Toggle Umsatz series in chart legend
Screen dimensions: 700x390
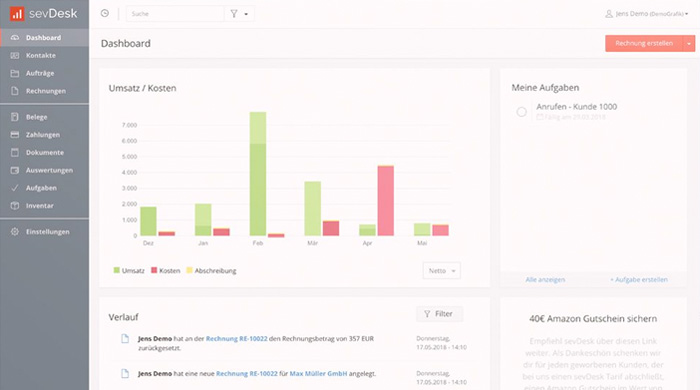129,270
